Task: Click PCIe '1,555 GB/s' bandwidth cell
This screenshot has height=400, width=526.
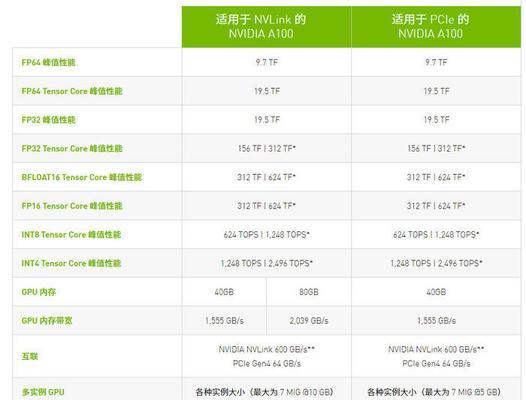Action: pyautogui.click(x=436, y=321)
